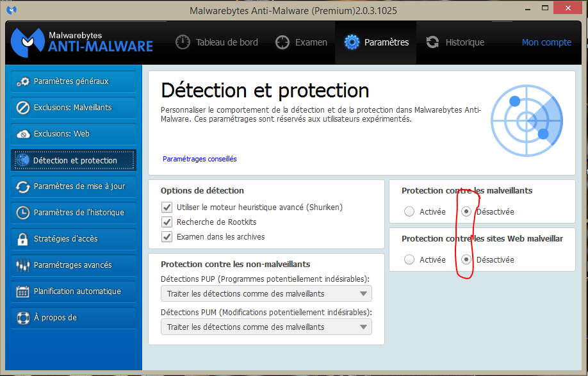This screenshot has width=588, height=376.
Task: Click the Malwarebytes icon in the title bar
Action: (x=12, y=10)
